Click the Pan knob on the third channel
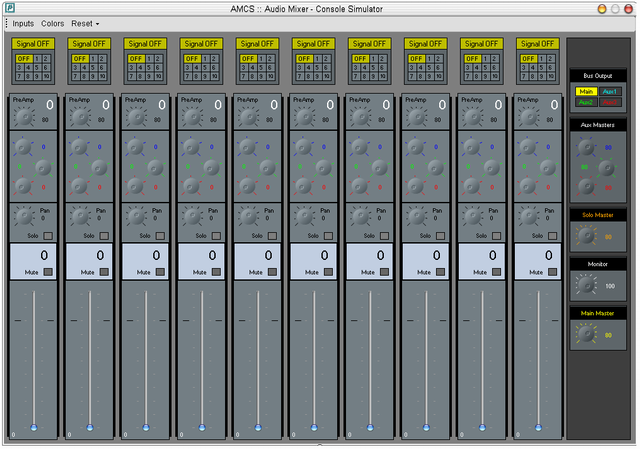 136,216
